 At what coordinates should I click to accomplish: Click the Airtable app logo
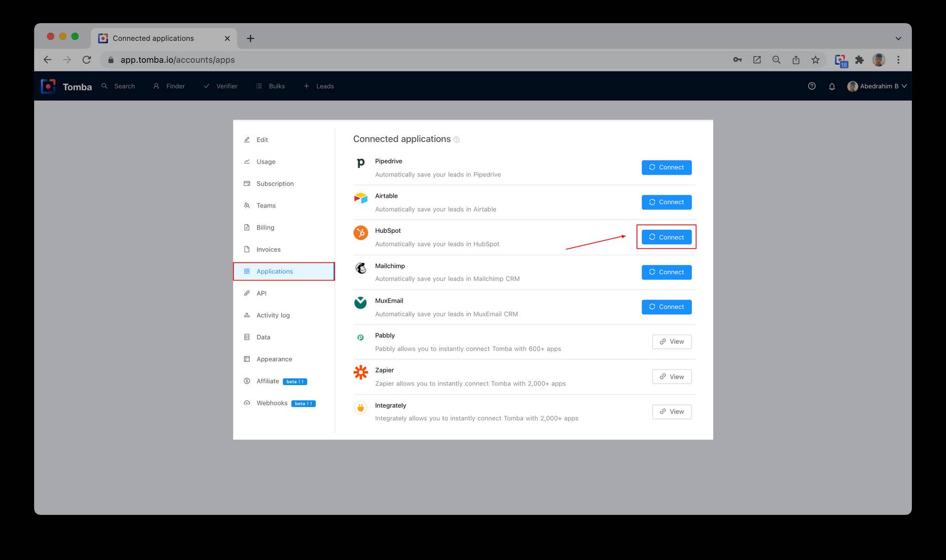[361, 198]
